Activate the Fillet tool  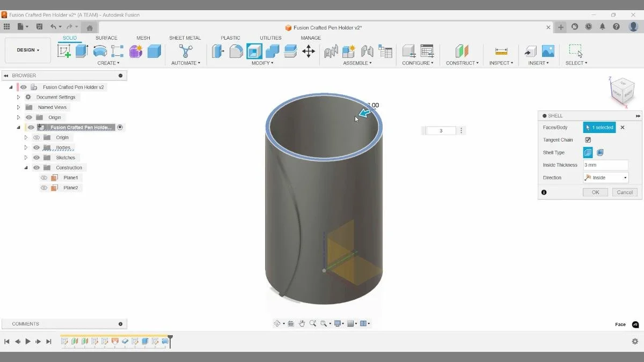click(x=236, y=51)
